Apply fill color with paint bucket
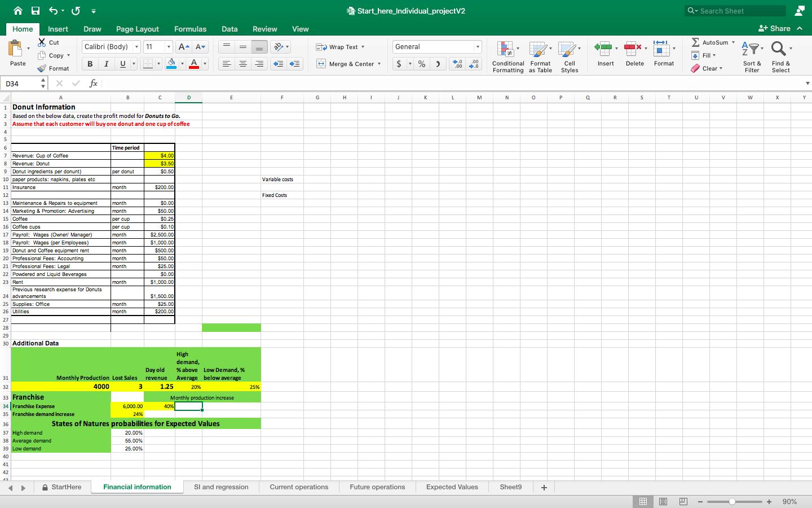The image size is (812, 508). tap(173, 64)
